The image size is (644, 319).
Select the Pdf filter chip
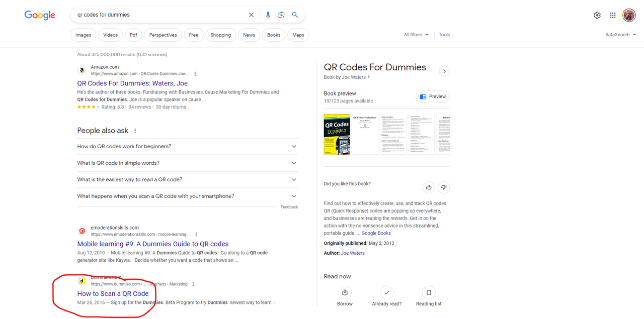[x=133, y=35]
